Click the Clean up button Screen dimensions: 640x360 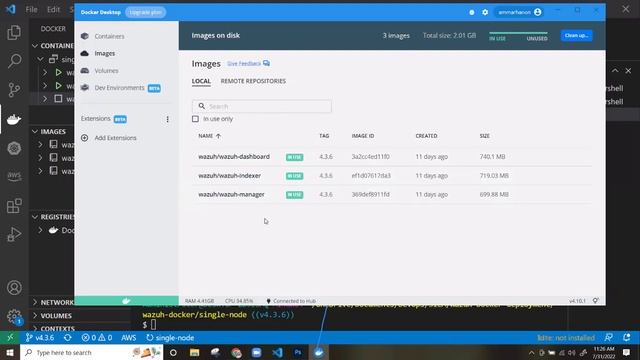576,36
